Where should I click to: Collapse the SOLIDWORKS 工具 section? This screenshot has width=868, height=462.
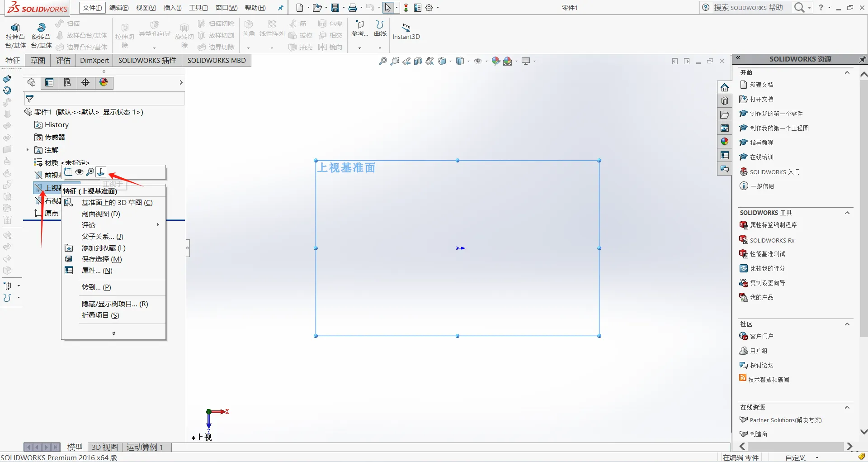point(847,213)
